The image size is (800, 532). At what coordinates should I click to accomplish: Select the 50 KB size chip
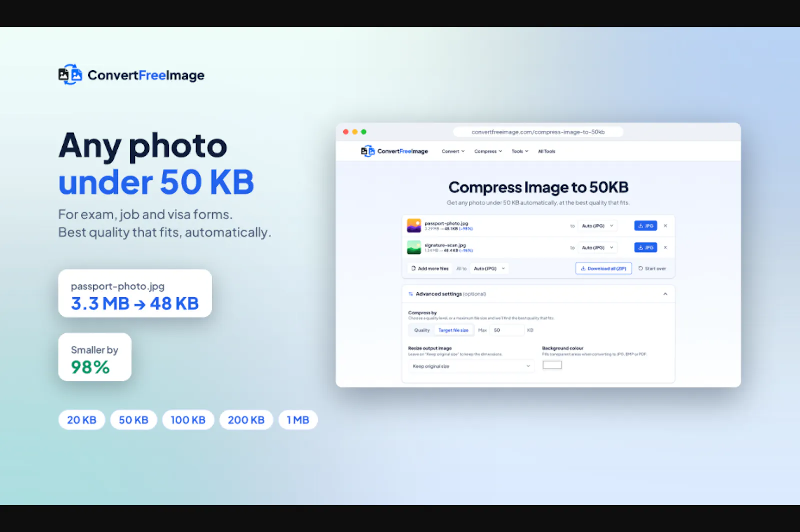coord(133,420)
